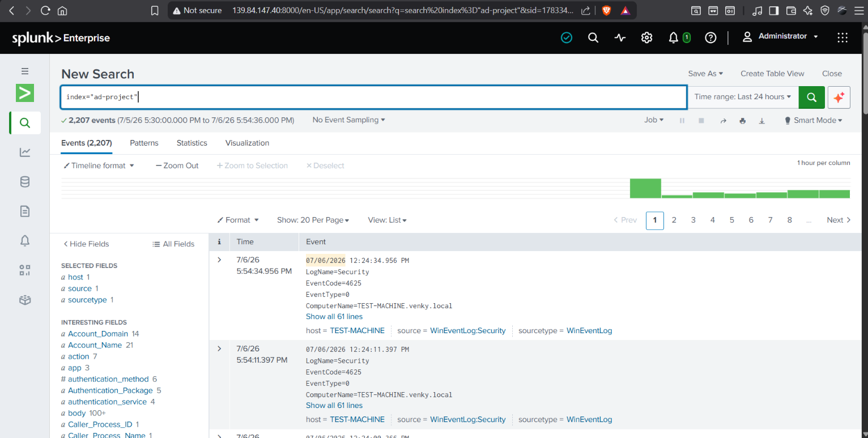This screenshot has width=868, height=438.
Task: Click the Splunk Enterprise logo
Action: pos(61,38)
